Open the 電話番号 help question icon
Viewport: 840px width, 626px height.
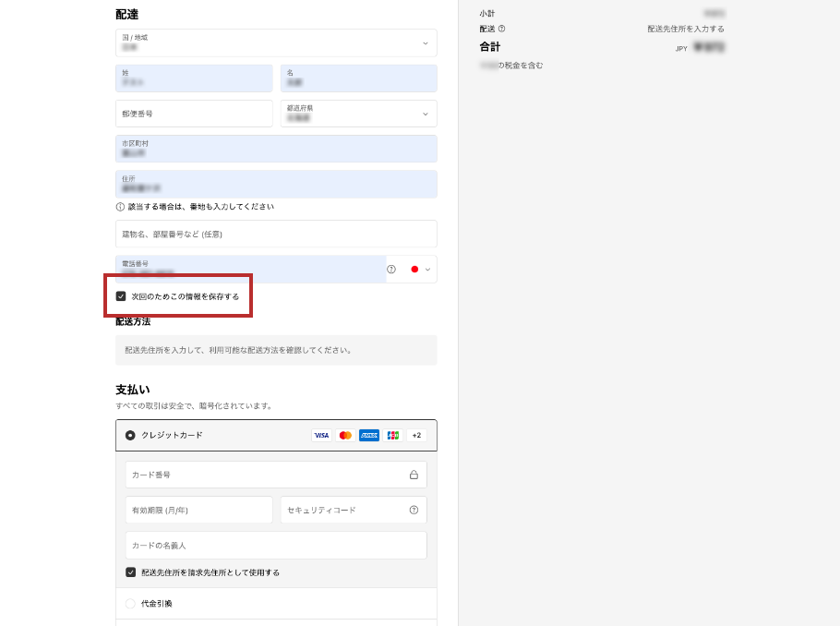point(391,270)
